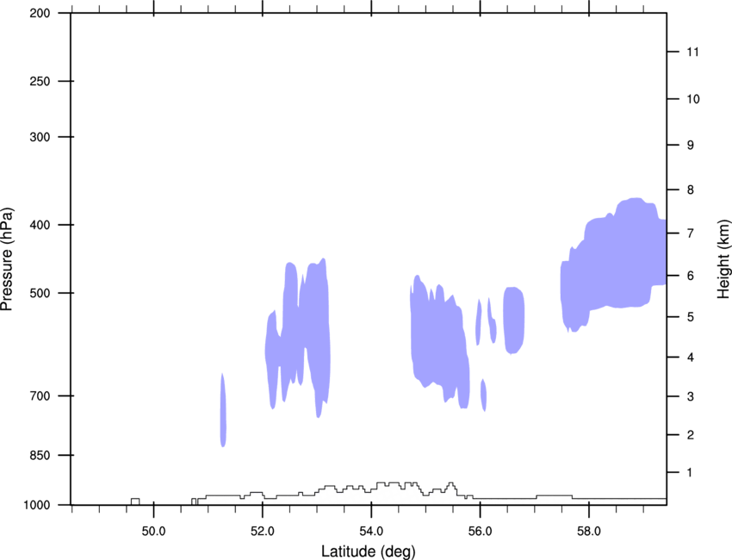Click the 'Pressure (hPa)' axis title

(7, 259)
